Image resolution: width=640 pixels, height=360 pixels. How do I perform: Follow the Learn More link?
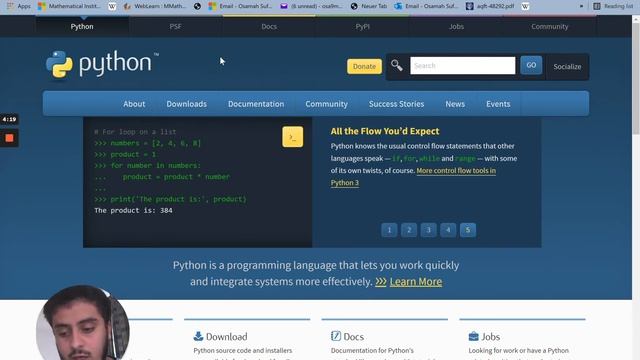pyautogui.click(x=416, y=282)
